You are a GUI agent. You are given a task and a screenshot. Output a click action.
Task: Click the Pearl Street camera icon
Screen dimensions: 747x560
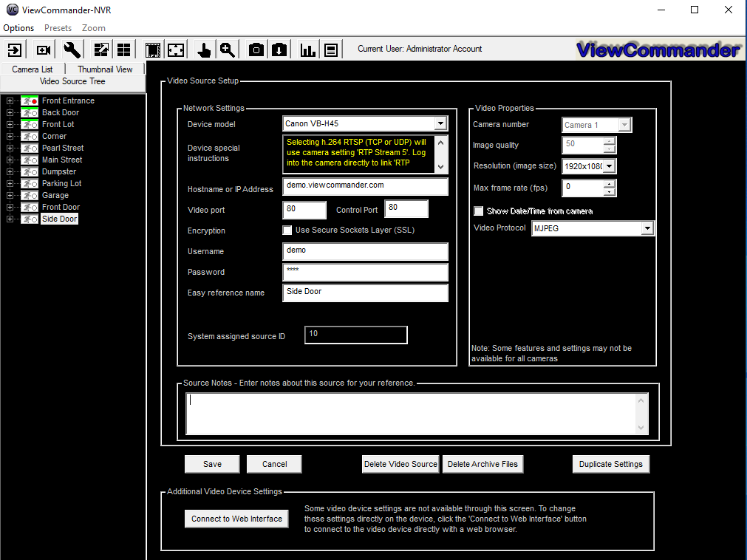point(30,148)
